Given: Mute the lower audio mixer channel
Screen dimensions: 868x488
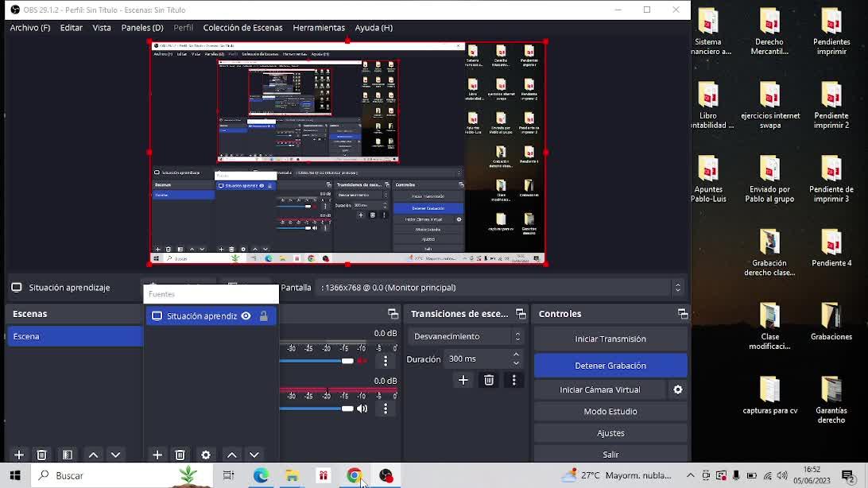Looking at the screenshot, I should pos(362,409).
